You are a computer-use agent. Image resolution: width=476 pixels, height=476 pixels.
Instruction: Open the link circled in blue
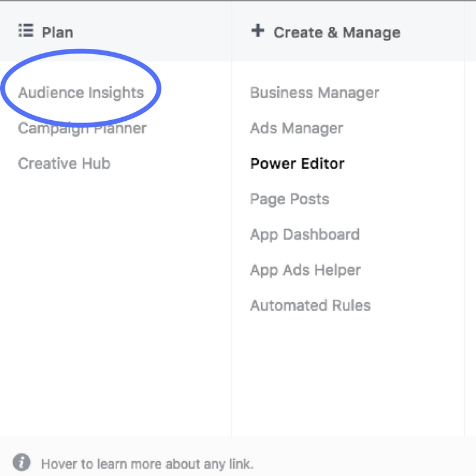pyautogui.click(x=81, y=93)
